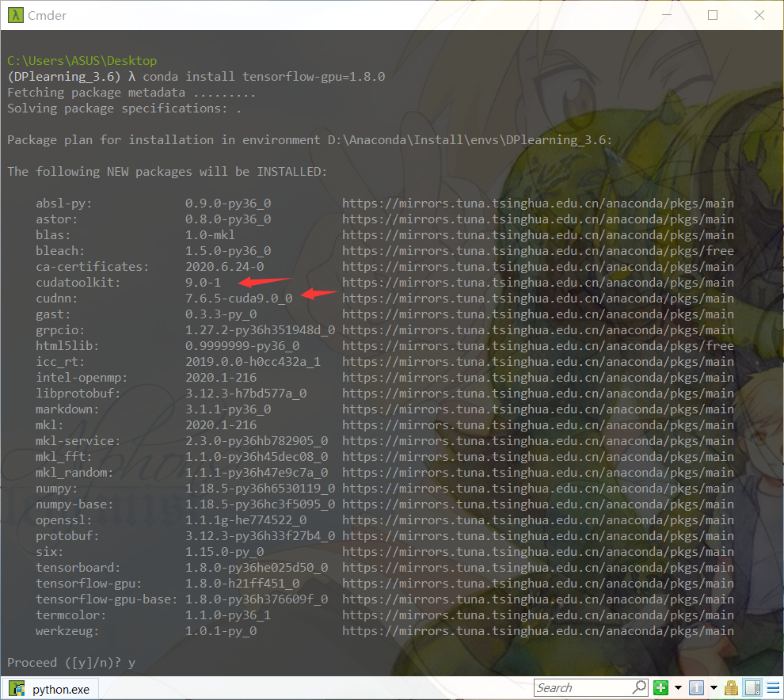This screenshot has width=784, height=700.
Task: Click the 1.8.0-h21ff451_0 version text
Action: pyautogui.click(x=242, y=584)
